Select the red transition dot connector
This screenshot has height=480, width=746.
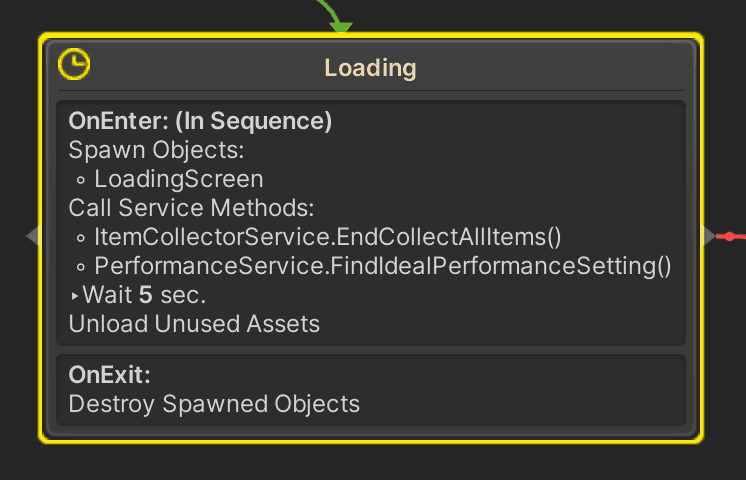click(x=729, y=236)
